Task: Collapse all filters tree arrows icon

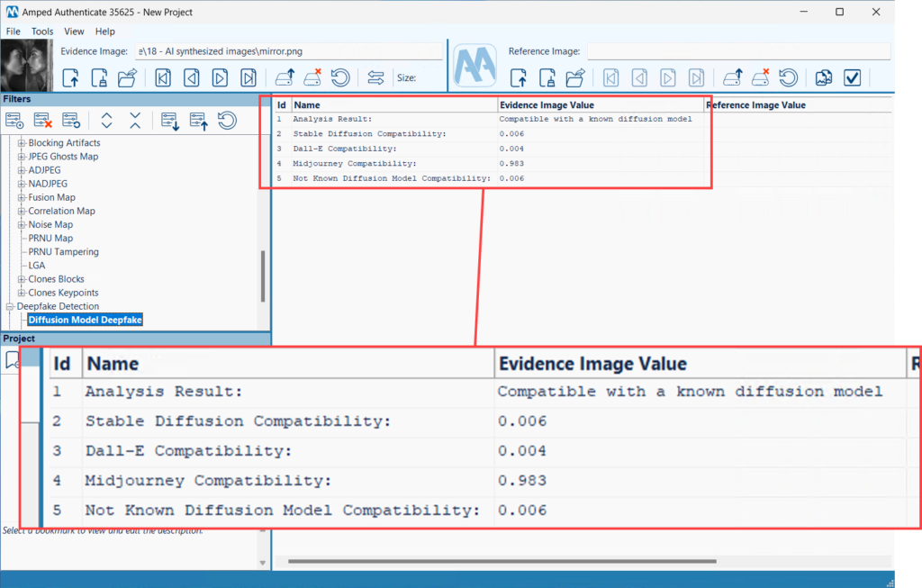Action: click(135, 121)
